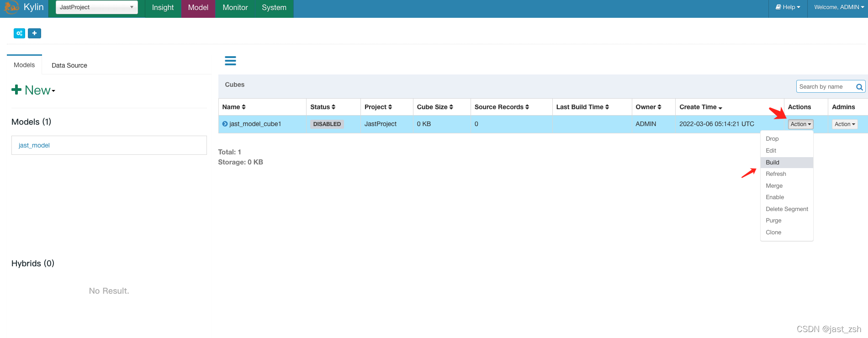Sort cubes by Create Time
The height and width of the screenshot is (338, 868).
tap(701, 107)
